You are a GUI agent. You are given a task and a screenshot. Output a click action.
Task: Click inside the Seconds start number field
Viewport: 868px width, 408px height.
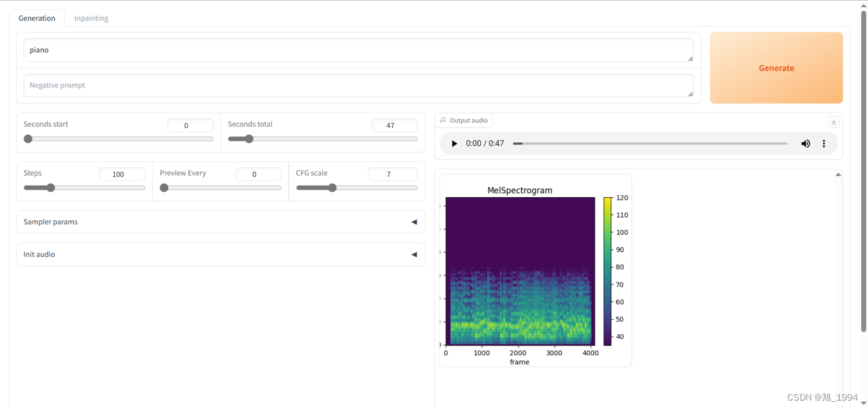(x=190, y=125)
